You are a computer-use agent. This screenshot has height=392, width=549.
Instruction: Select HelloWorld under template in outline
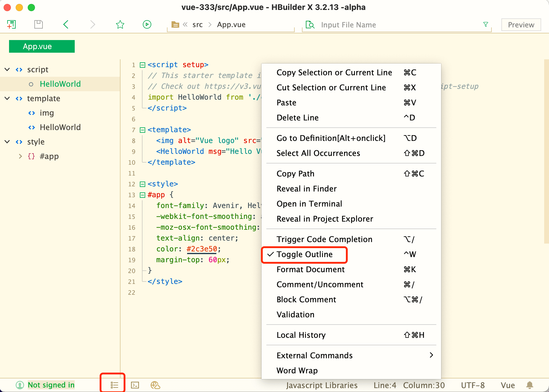point(60,127)
